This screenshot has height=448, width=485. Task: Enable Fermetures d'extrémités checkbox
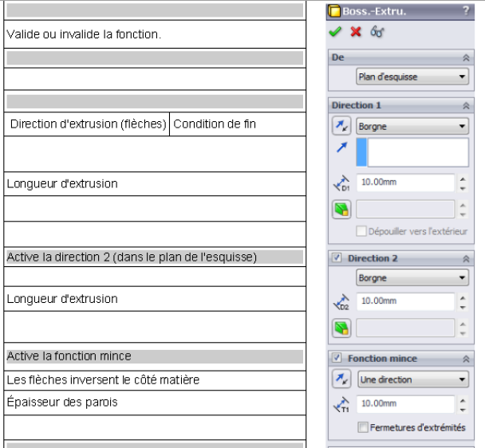pos(363,427)
